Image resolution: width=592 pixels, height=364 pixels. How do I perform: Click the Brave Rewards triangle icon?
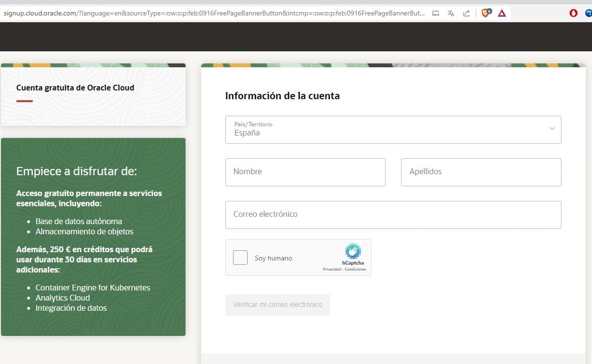click(x=502, y=13)
